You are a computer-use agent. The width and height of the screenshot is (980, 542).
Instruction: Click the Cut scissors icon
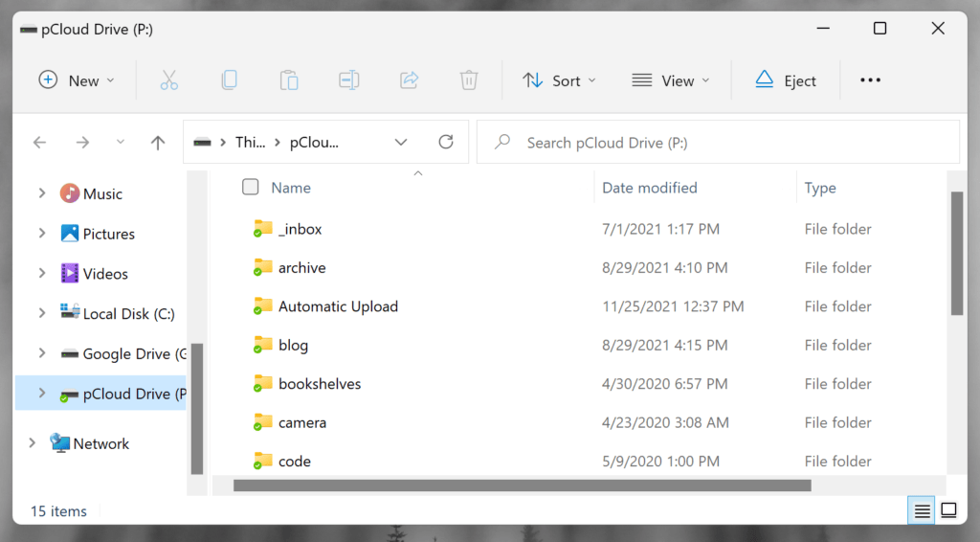[168, 80]
